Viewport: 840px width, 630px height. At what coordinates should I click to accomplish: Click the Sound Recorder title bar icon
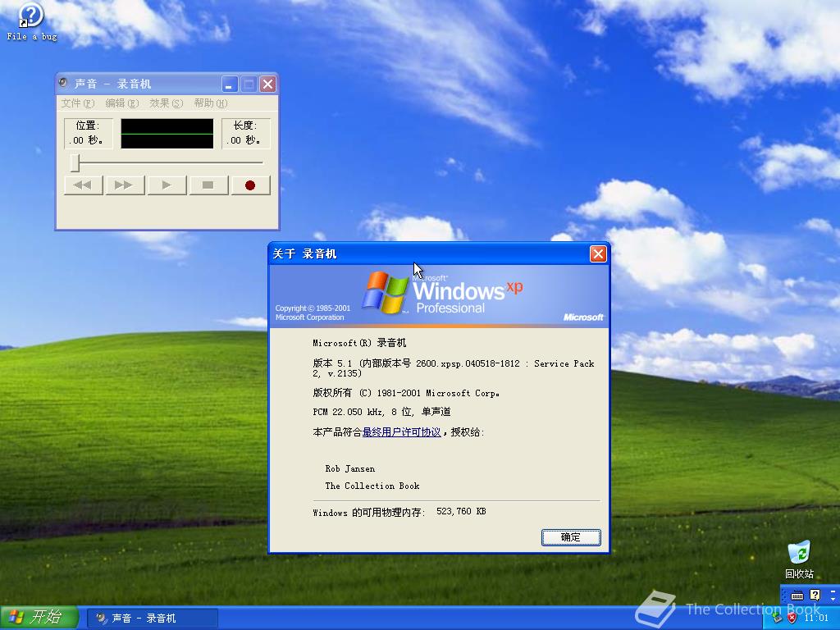click(64, 83)
